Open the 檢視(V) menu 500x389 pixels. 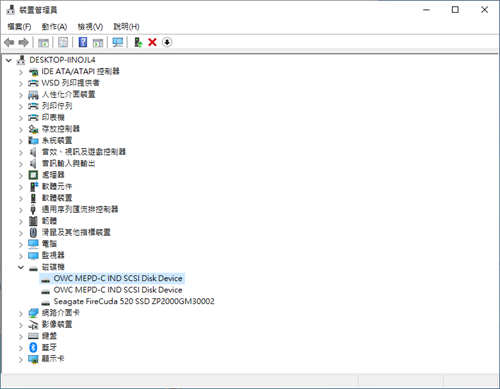point(90,27)
